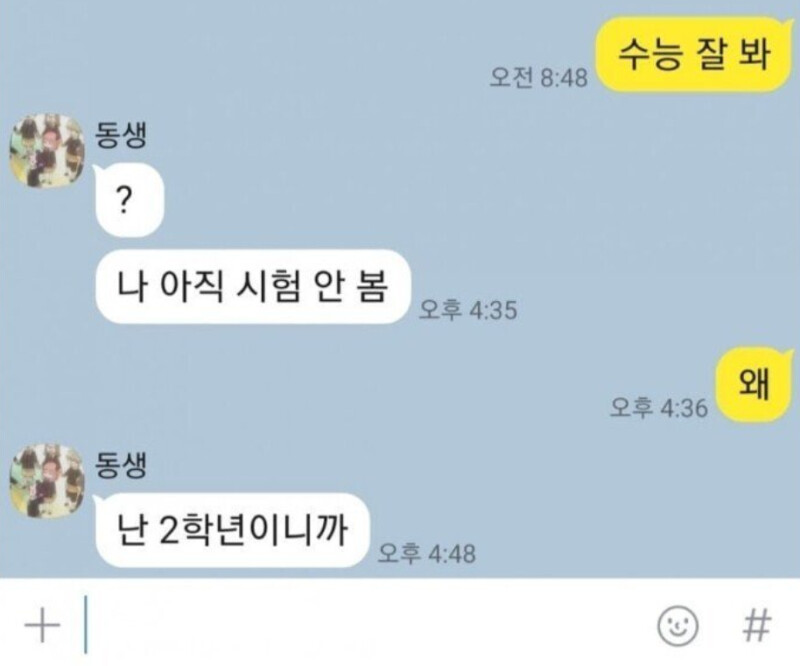
Task: Tap the plus attachment icon
Action: (42, 624)
